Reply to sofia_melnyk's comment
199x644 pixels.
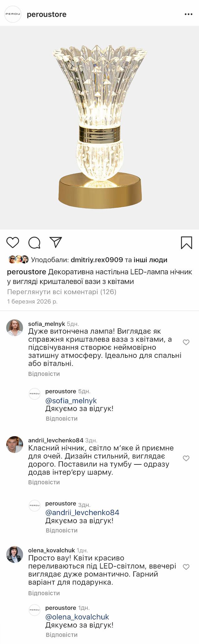(x=44, y=374)
